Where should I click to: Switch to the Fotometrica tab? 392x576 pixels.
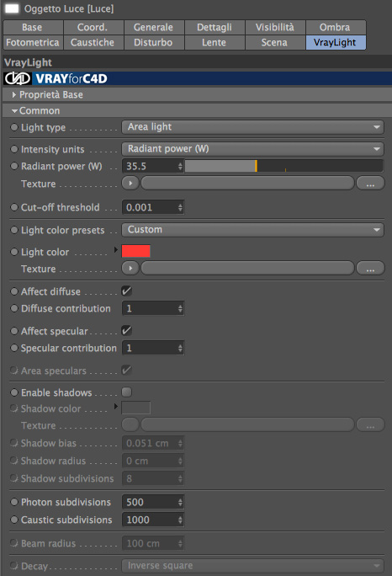coord(33,43)
